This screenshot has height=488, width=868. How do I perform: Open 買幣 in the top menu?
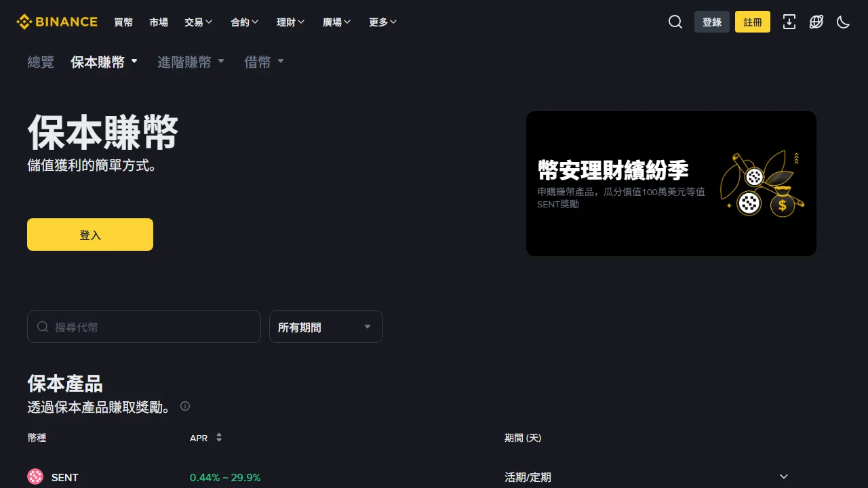tap(123, 22)
